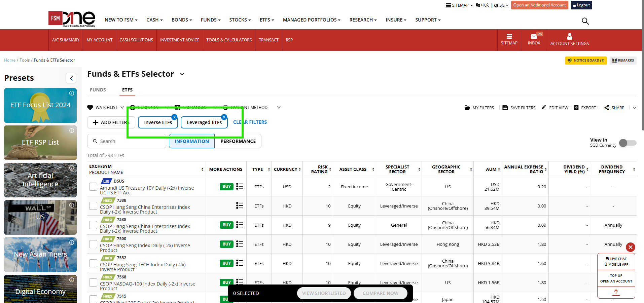Toggle View in SGD Currency switch
Image resolution: width=644 pixels, height=303 pixels.
point(628,143)
